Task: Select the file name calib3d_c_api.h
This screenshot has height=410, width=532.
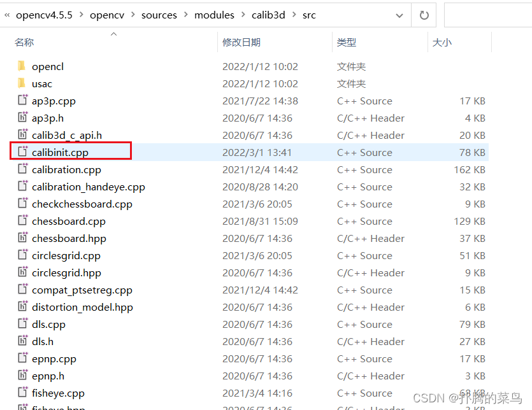Action: [67, 136]
